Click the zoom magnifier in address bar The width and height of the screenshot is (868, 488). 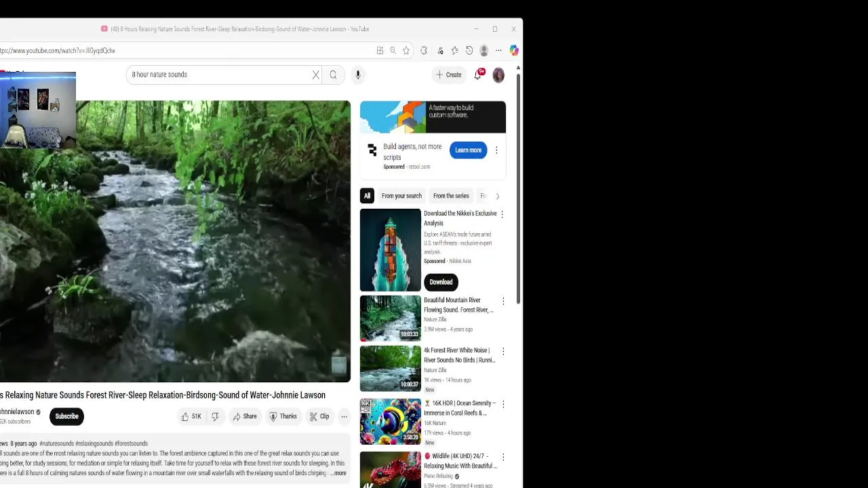[x=393, y=50]
